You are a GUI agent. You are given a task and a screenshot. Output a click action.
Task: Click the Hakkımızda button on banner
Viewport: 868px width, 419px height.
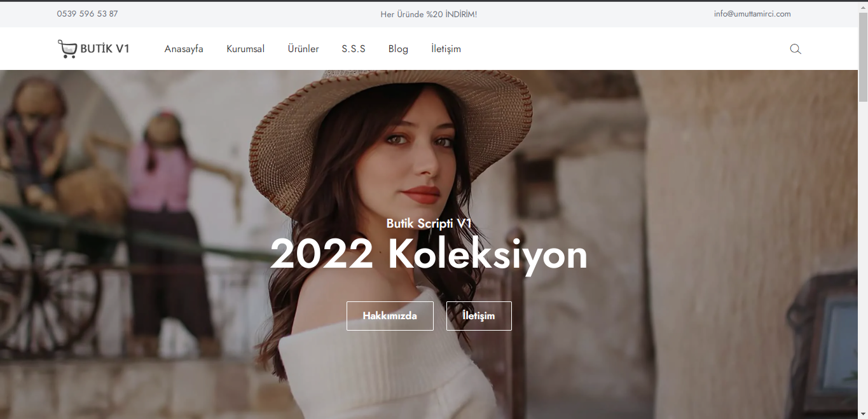coord(390,316)
